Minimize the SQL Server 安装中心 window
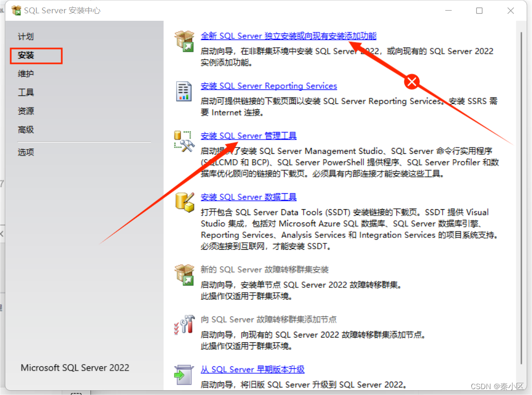 click(448, 11)
